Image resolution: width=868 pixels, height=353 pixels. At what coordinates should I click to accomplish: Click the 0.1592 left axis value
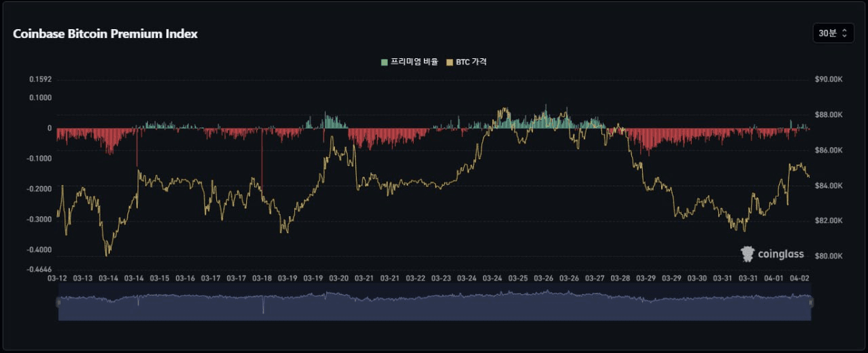coord(40,79)
